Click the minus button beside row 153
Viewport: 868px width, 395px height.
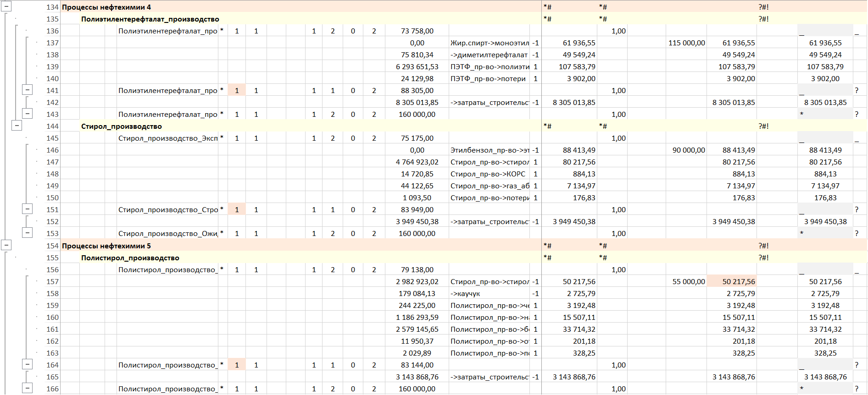pyautogui.click(x=28, y=233)
